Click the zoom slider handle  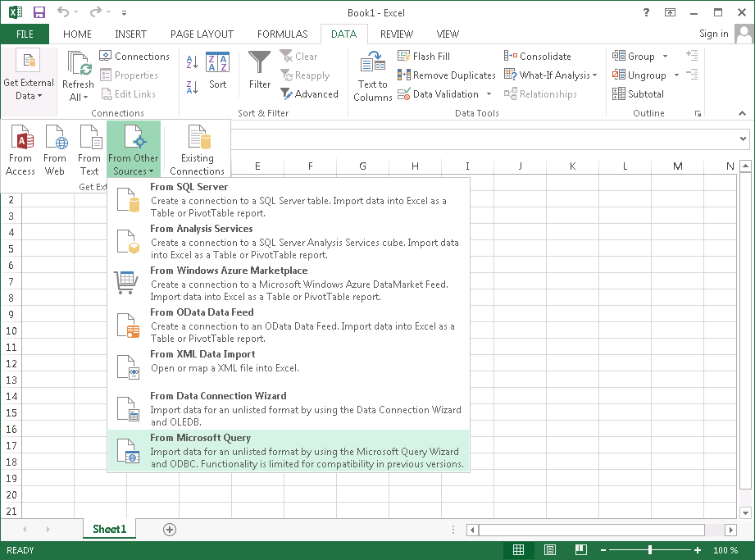pos(650,550)
